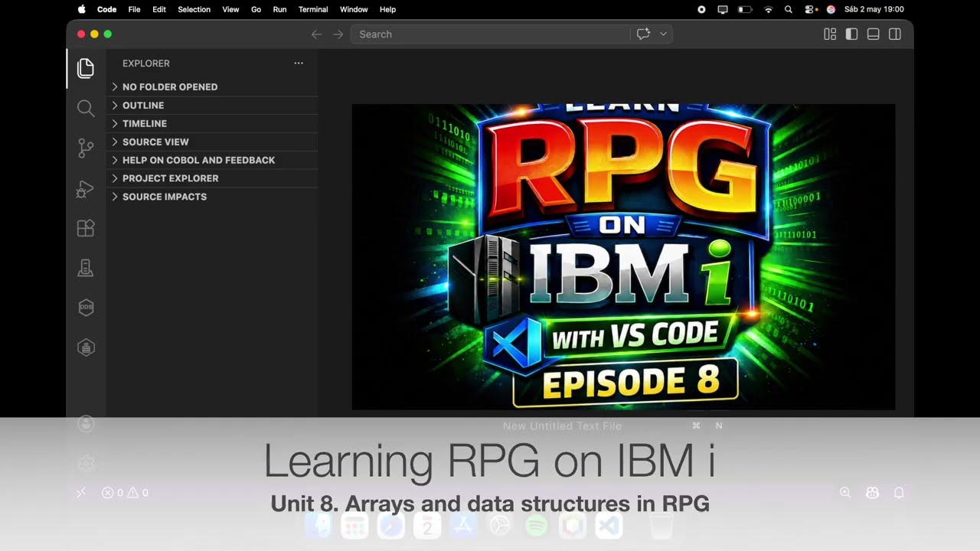This screenshot has height=551, width=980.
Task: Go forward with the right arrow in title bar
Action: pyautogui.click(x=338, y=34)
